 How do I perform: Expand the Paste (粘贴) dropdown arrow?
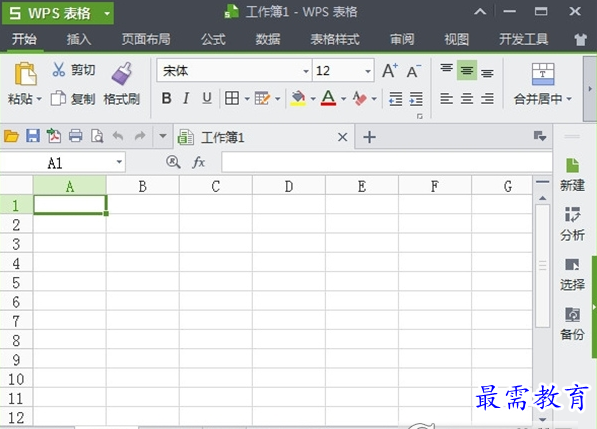[x=39, y=99]
